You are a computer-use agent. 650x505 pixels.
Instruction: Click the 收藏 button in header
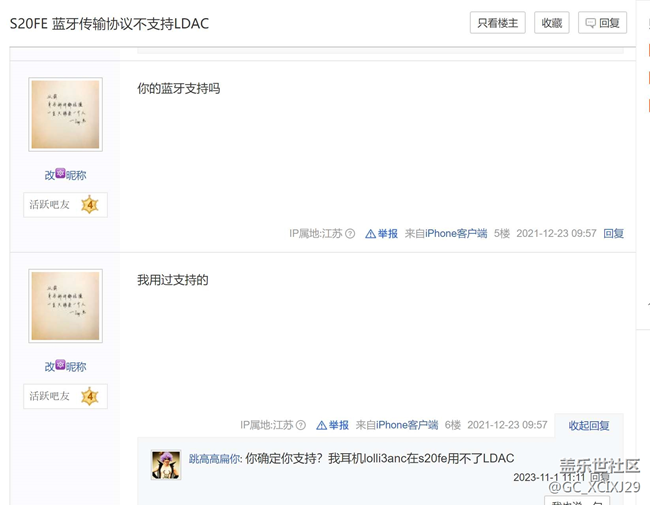(551, 22)
